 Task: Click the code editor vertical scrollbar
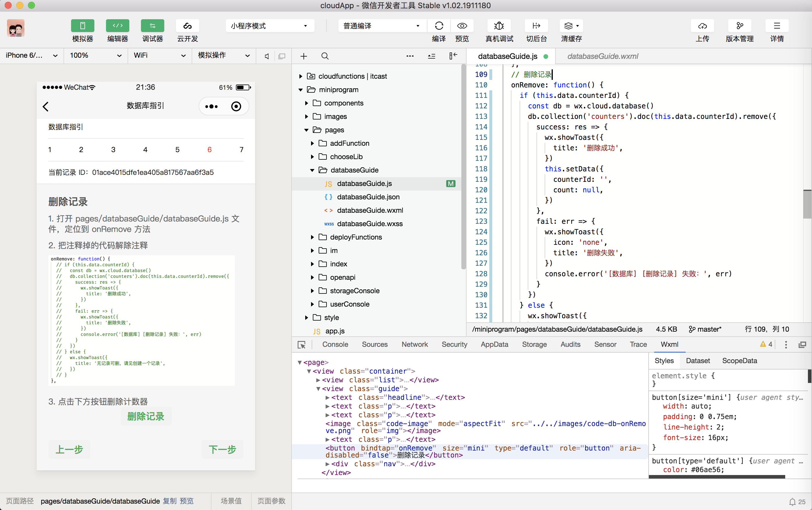[x=807, y=204]
